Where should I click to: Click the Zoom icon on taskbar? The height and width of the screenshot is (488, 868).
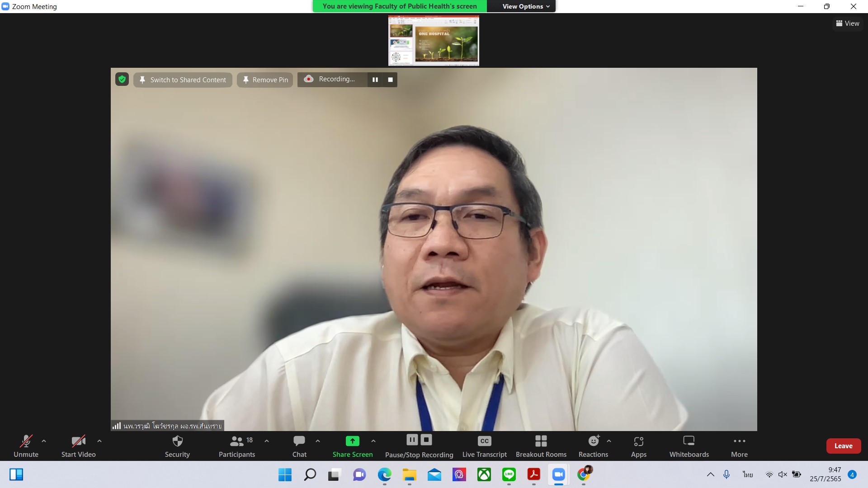tap(559, 474)
